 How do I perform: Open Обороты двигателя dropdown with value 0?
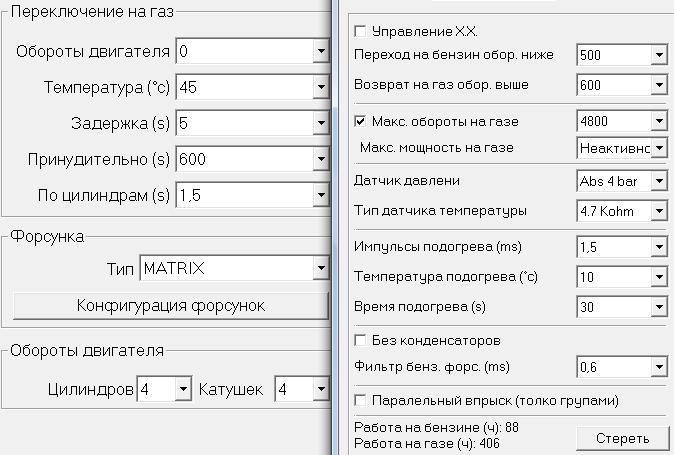[320, 51]
